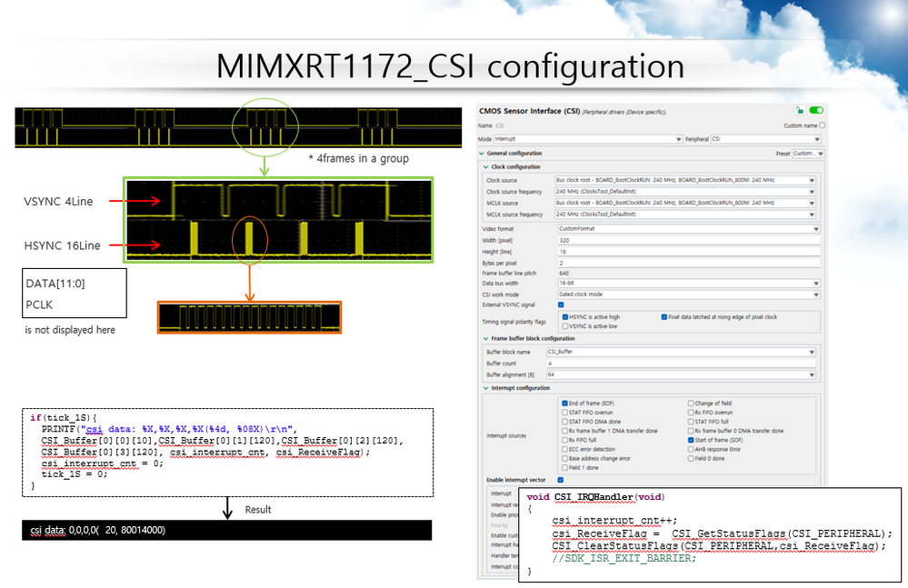Uncheck HSYNC is active high

click(564, 317)
